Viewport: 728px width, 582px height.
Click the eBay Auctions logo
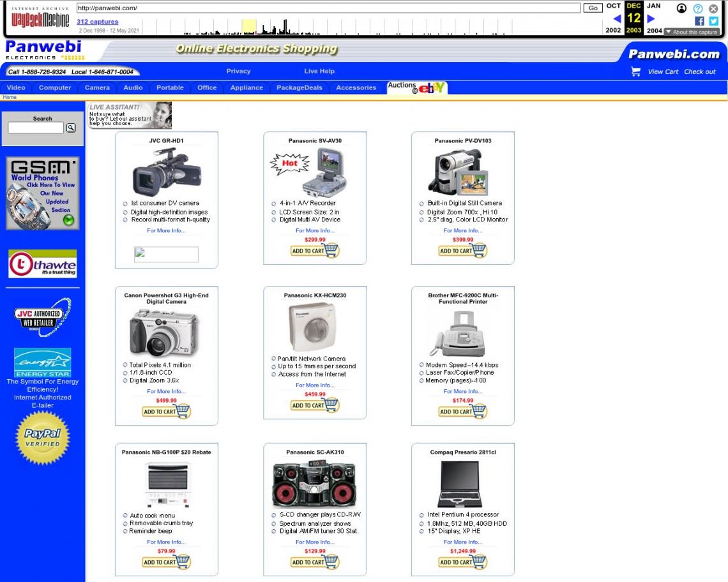click(417, 87)
